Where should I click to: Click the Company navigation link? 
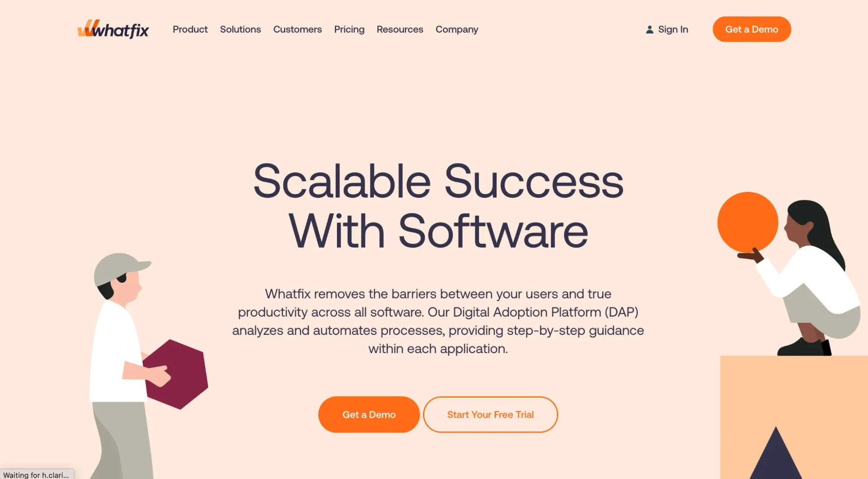[x=457, y=29]
